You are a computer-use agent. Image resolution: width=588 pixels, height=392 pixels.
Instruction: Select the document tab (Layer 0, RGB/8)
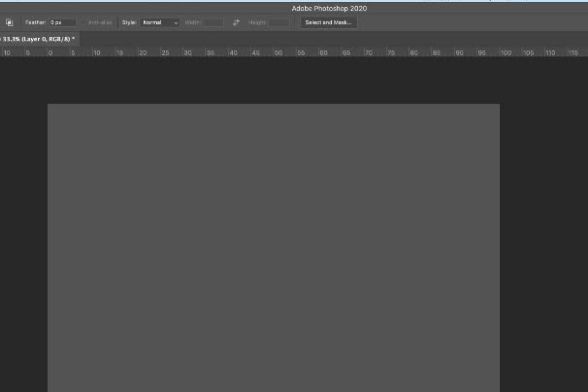[x=37, y=39]
